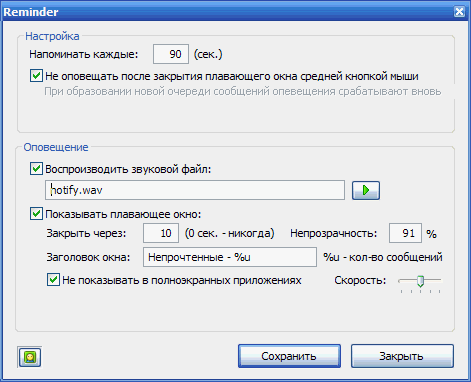This screenshot has height=382, width=471.
Task: Close the Reminder dialog with X
Action: pos(459,12)
